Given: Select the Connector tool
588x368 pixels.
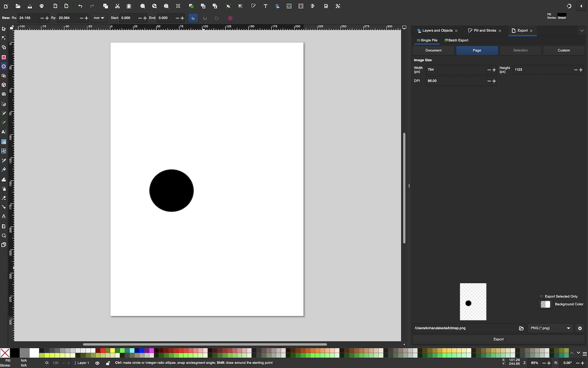Looking at the screenshot, I should (4, 207).
